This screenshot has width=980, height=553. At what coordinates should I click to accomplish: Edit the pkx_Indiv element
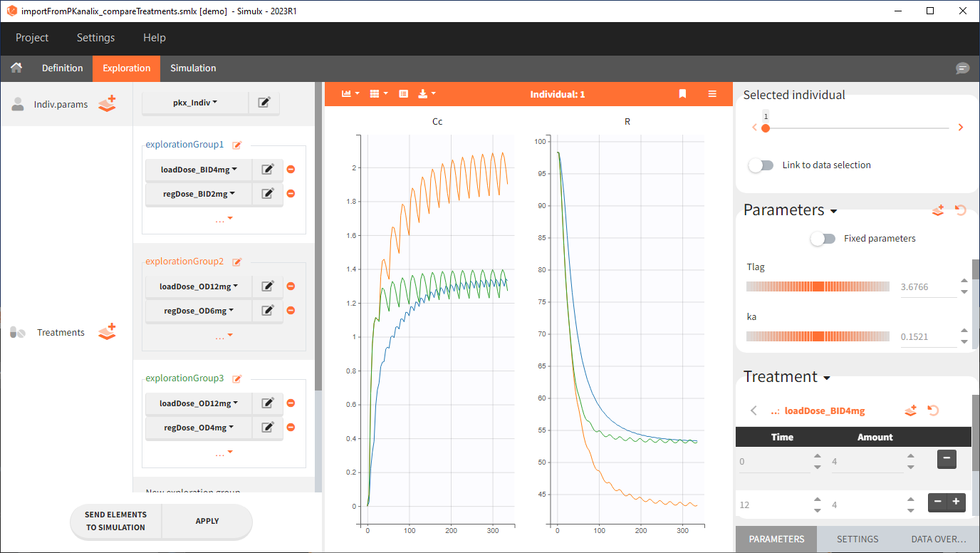point(264,103)
